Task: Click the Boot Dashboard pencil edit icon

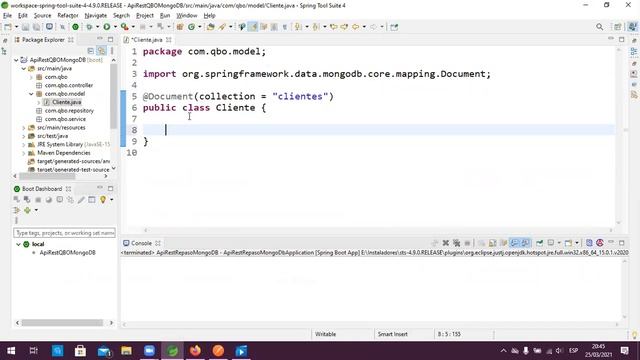Action: tap(81, 200)
